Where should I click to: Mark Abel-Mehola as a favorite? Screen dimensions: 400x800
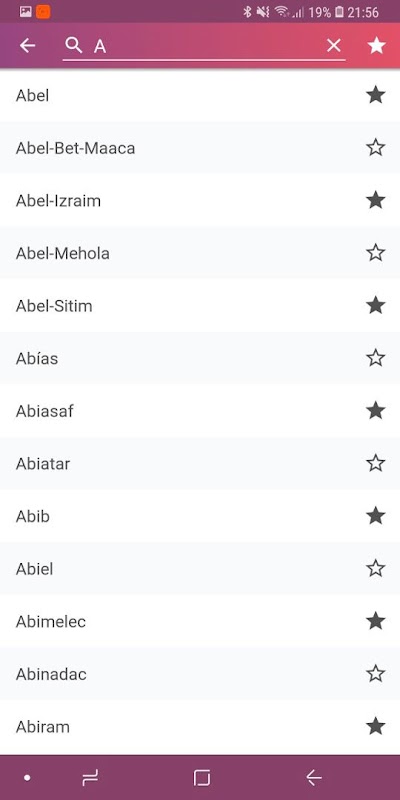click(x=376, y=253)
